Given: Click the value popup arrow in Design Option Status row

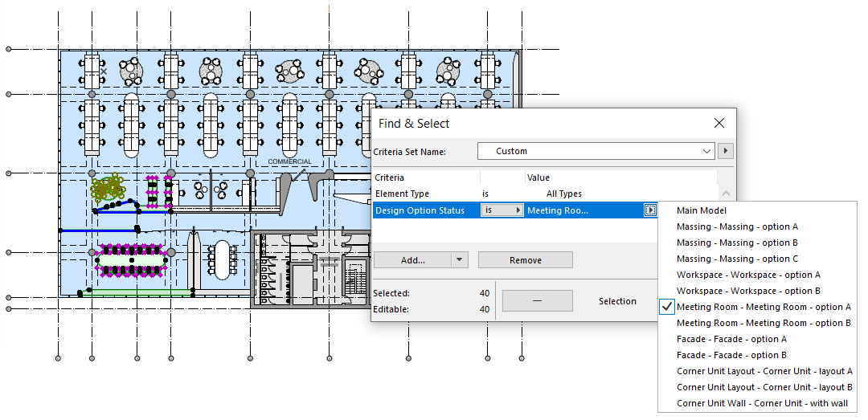Looking at the screenshot, I should [x=651, y=210].
